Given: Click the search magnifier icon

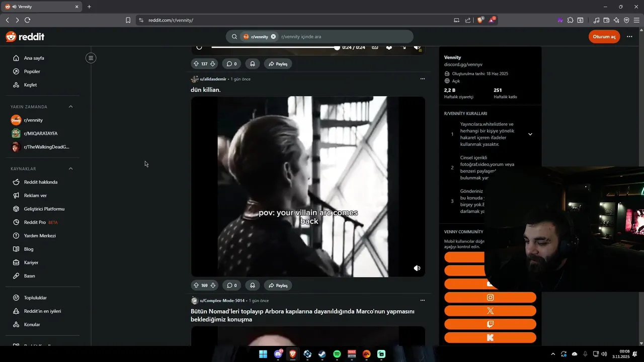Looking at the screenshot, I should coord(234,37).
